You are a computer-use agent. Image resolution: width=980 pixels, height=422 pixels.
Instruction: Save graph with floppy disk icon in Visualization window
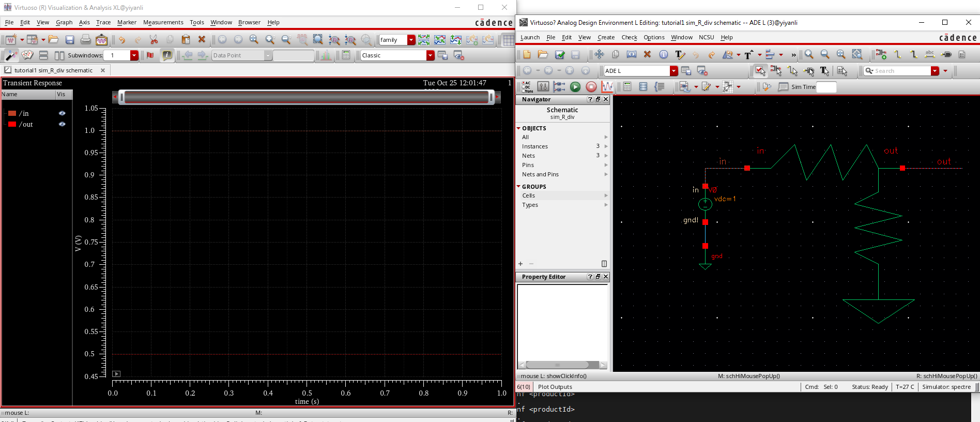click(x=70, y=39)
